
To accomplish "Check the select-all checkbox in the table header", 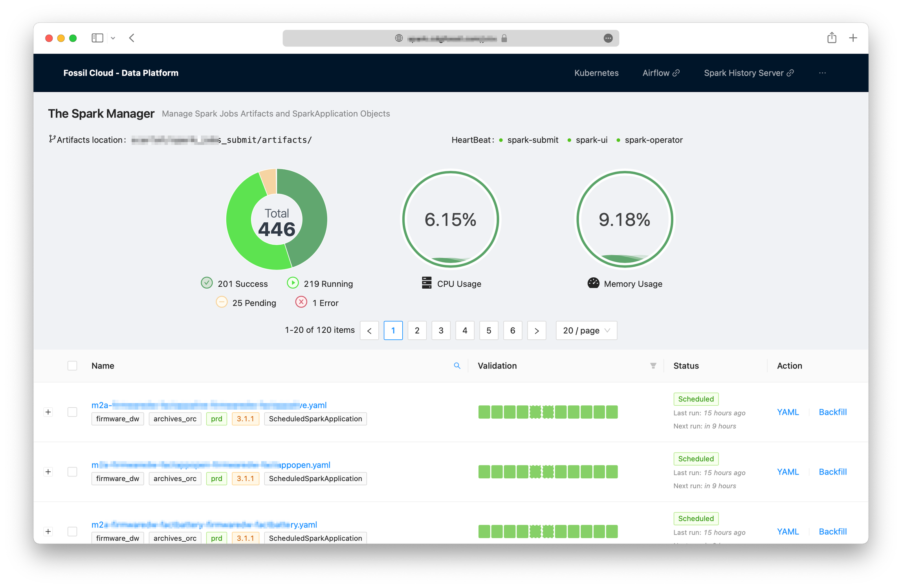I will [x=72, y=366].
